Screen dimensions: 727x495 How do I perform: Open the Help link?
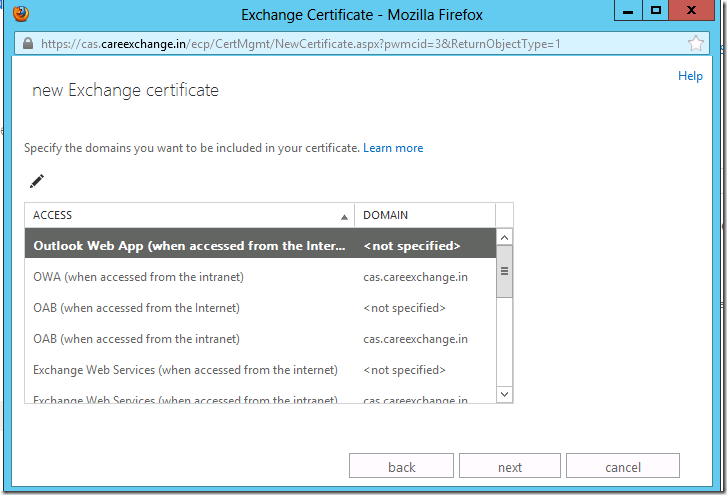click(x=690, y=76)
